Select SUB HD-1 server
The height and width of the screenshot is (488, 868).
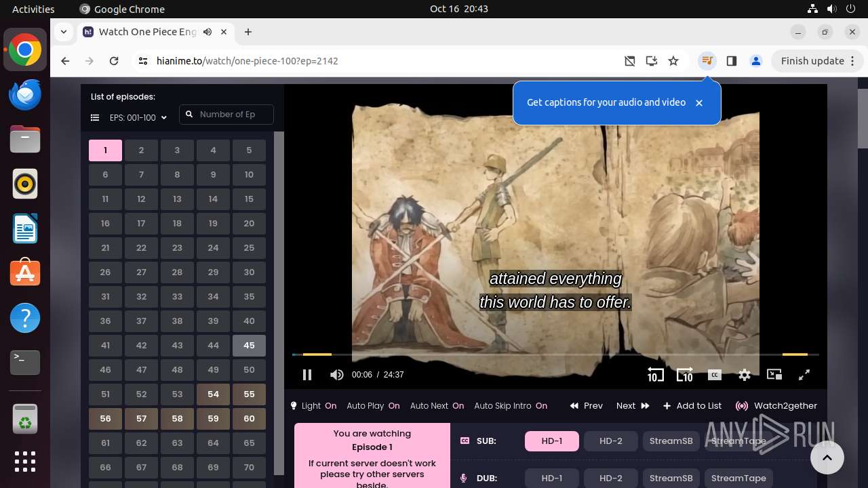tap(552, 441)
